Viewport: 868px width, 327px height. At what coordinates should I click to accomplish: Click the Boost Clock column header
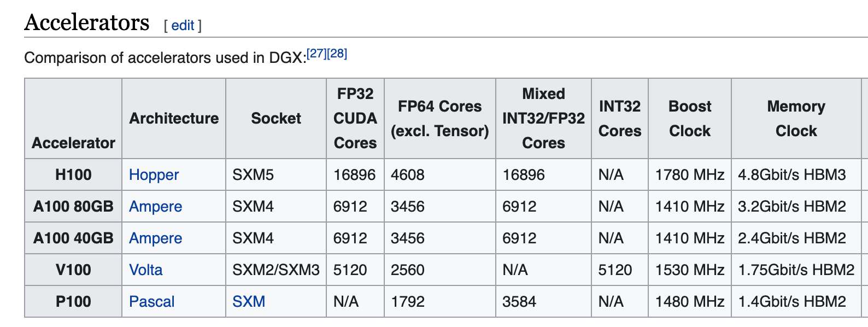point(690,119)
